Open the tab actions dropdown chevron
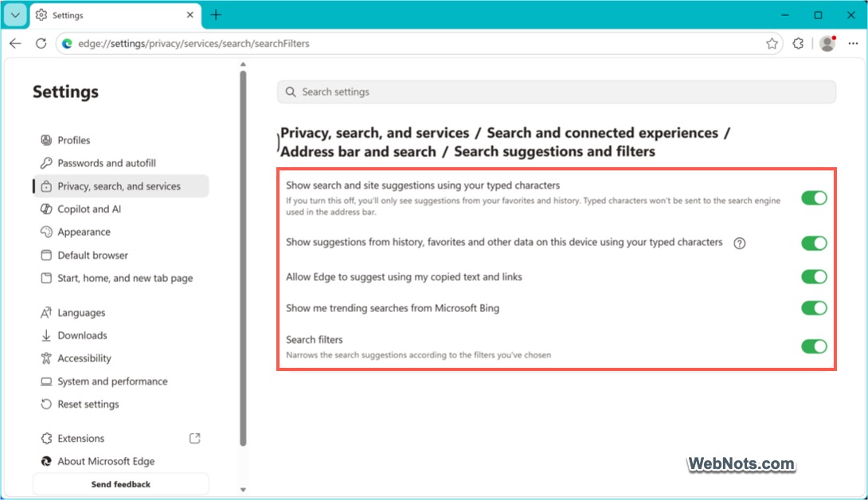 pyautogui.click(x=15, y=15)
